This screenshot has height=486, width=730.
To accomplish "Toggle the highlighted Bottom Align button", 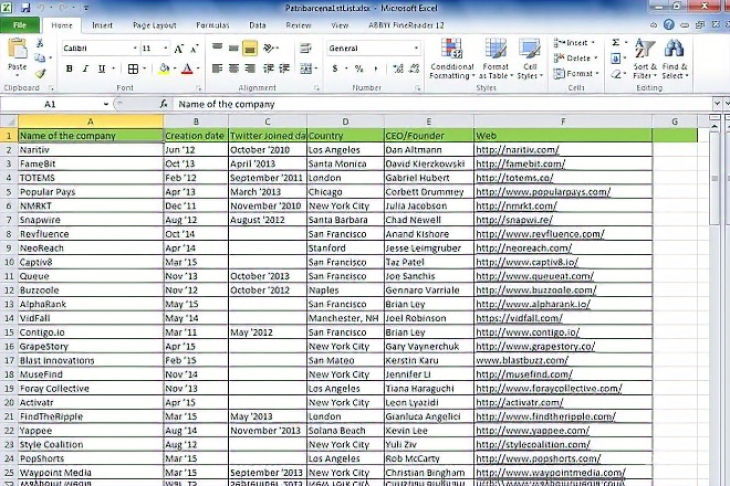I will 250,48.
